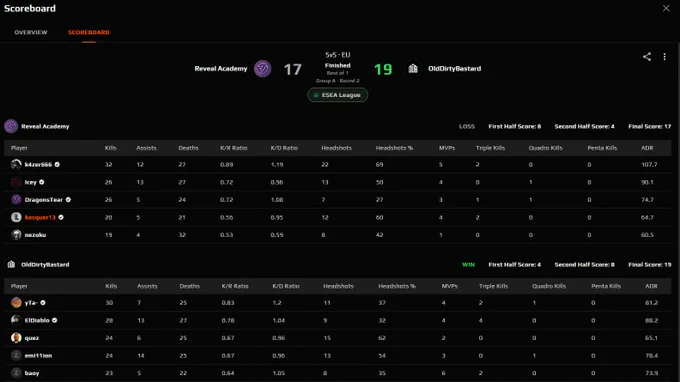Click Second Half Score: 8 for OldDirtyBastard
Image resolution: width=680 pixels, height=382 pixels.
[x=585, y=264]
